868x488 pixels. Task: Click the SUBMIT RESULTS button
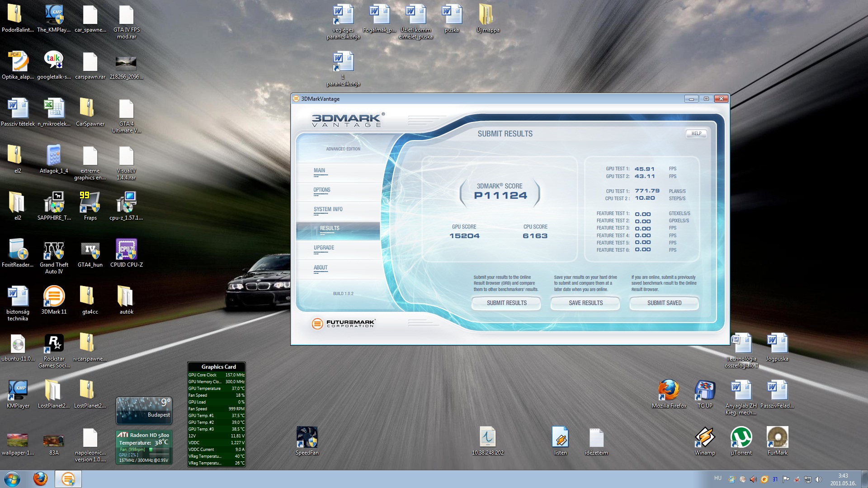506,303
